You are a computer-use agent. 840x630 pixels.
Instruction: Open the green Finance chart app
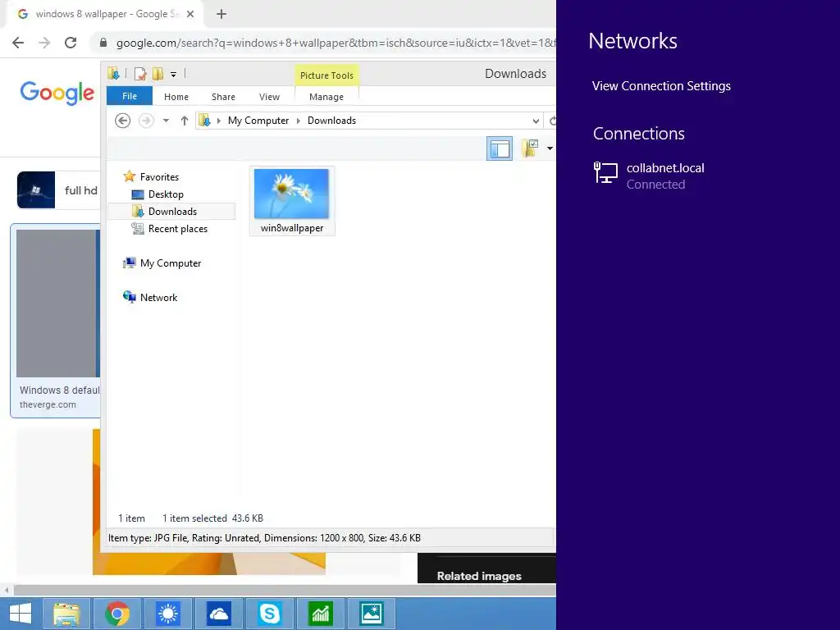321,614
